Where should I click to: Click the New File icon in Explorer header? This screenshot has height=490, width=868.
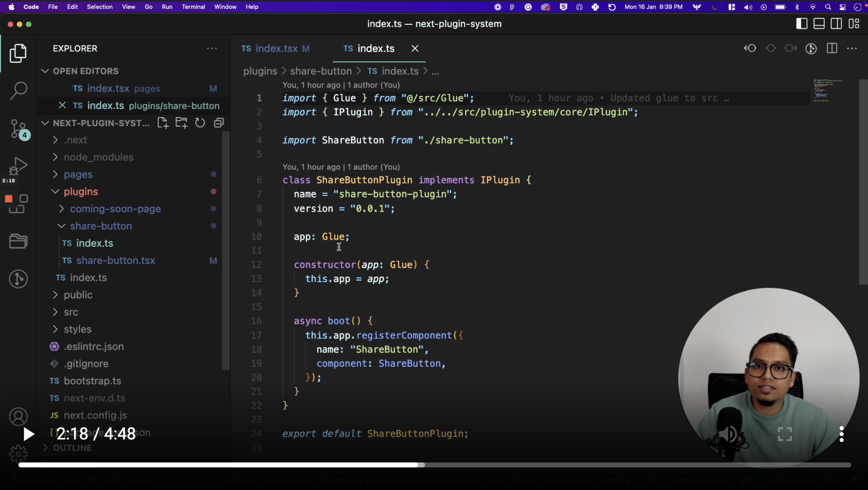[x=163, y=123]
